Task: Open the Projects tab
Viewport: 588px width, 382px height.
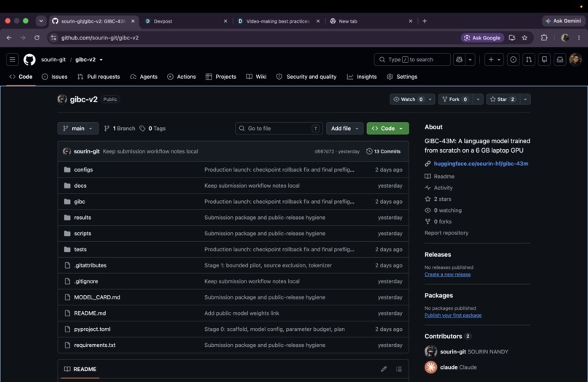Action: point(221,77)
